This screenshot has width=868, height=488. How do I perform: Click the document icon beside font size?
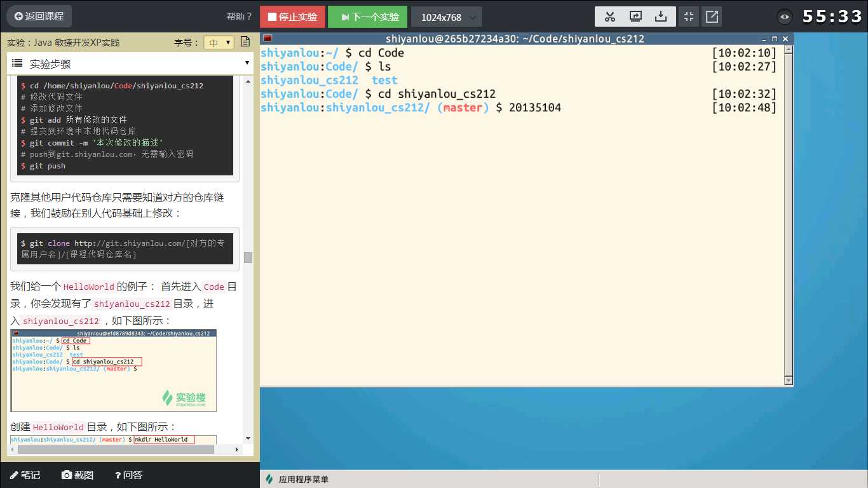(x=245, y=43)
